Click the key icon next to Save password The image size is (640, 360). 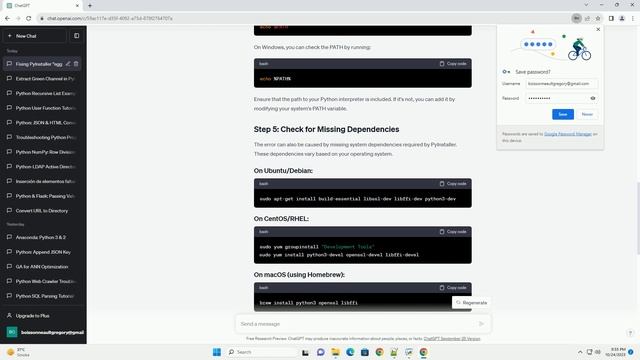[506, 72]
